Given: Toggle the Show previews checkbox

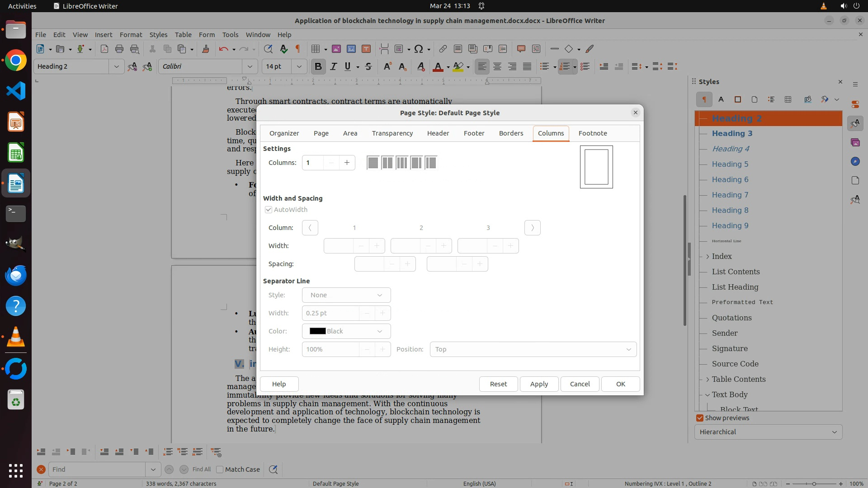Looking at the screenshot, I should [x=700, y=418].
